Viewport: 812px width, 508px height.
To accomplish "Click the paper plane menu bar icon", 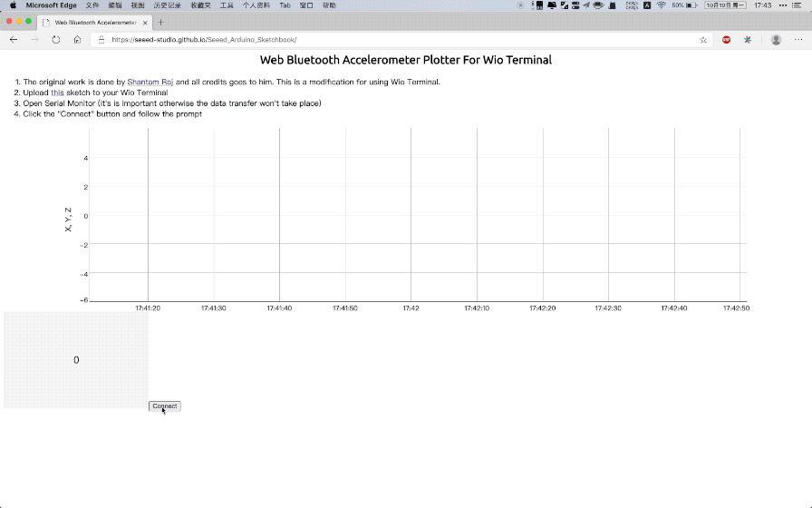I will point(586,5).
